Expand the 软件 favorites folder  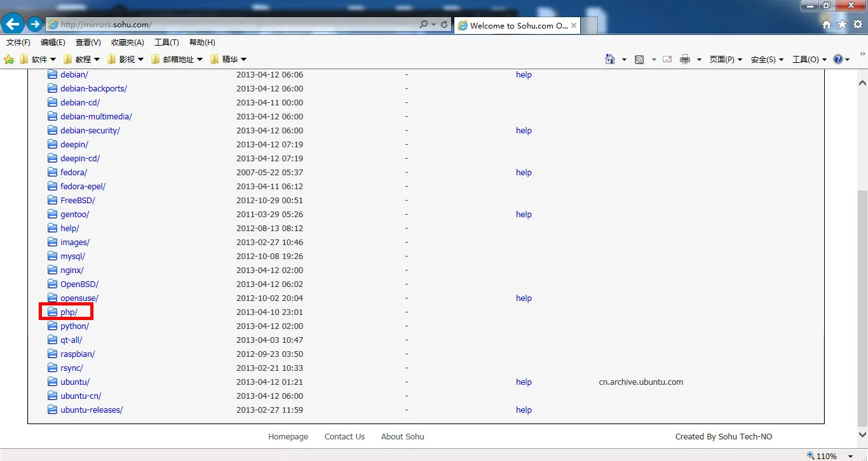click(x=38, y=59)
